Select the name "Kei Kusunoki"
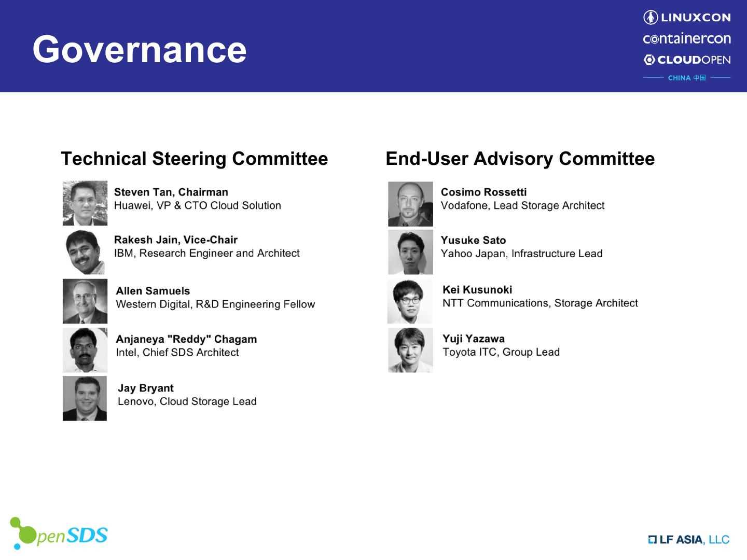Image resolution: width=747 pixels, height=560 pixels. point(477,290)
